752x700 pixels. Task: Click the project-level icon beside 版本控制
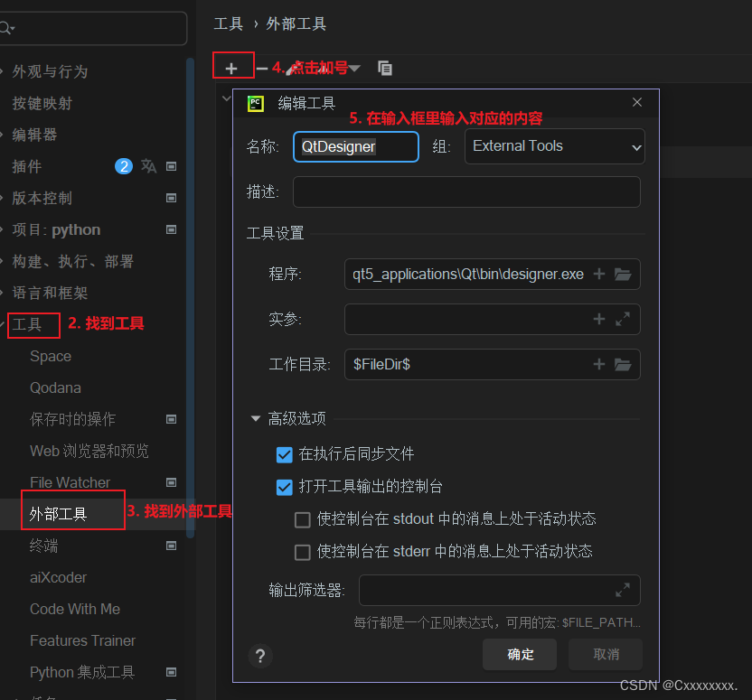[171, 198]
